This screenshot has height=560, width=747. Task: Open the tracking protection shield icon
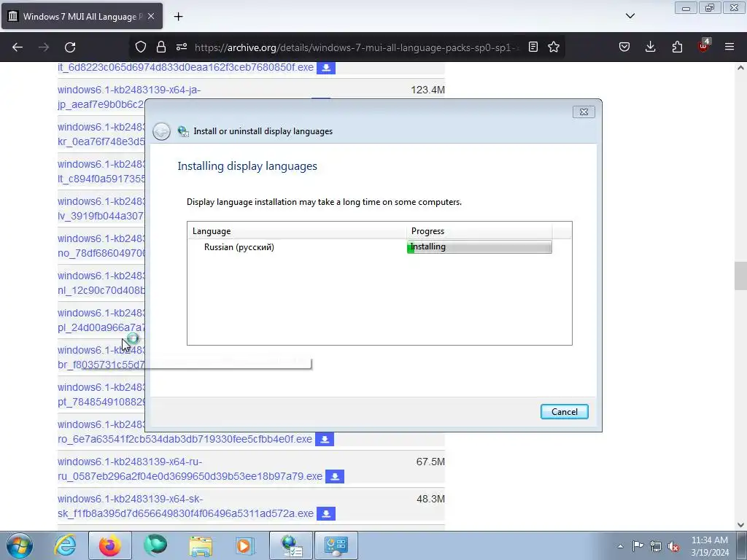(x=141, y=47)
